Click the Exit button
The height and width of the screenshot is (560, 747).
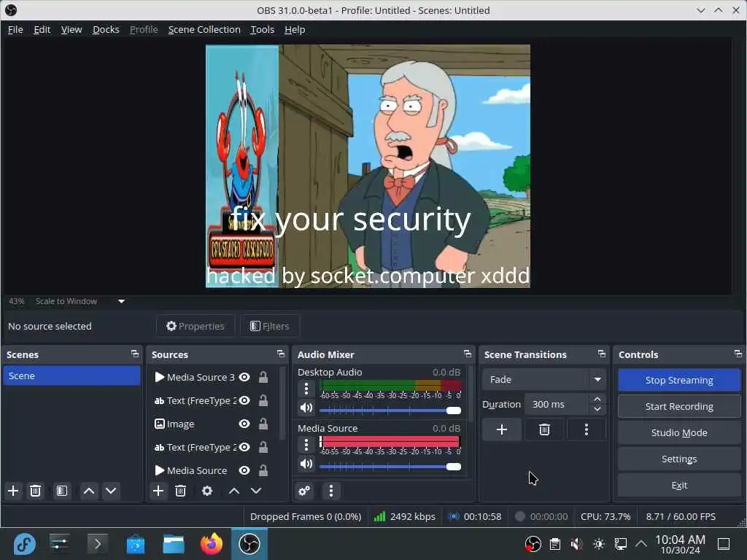pyautogui.click(x=679, y=485)
